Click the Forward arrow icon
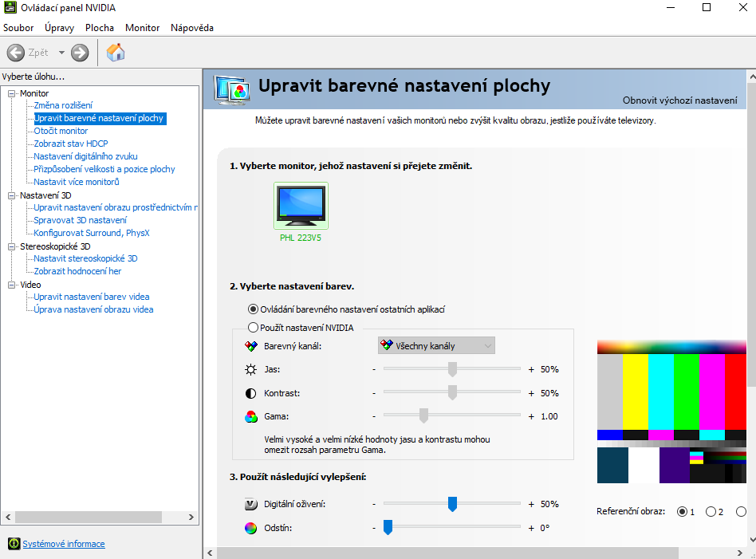Image resolution: width=756 pixels, height=559 pixels. tap(80, 53)
